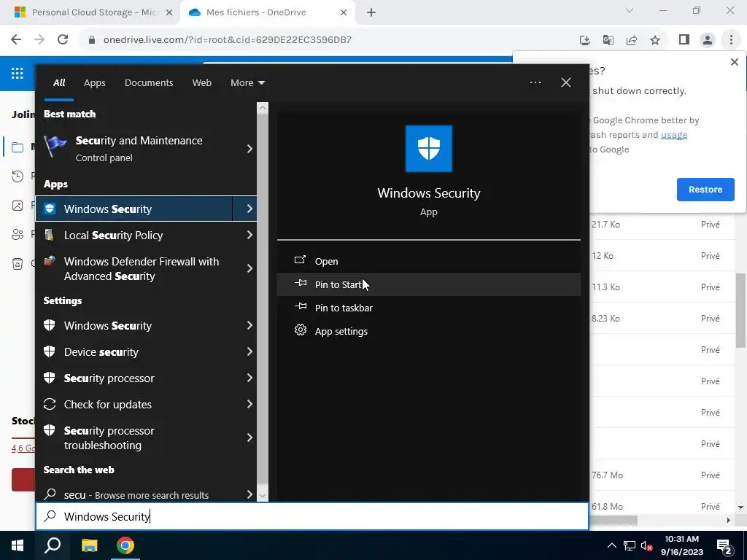
Task: Click the search results scroll up arrow
Action: tap(263, 108)
